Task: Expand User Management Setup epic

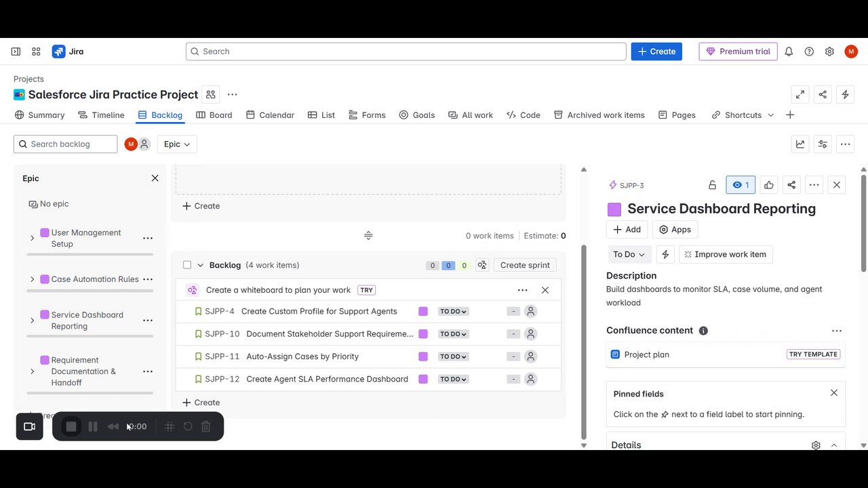Action: pyautogui.click(x=32, y=238)
